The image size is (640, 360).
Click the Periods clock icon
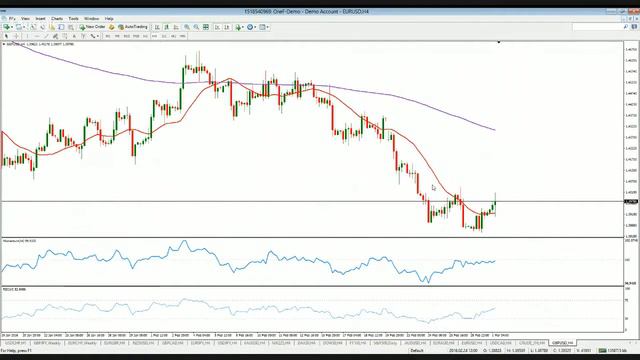pos(250,27)
